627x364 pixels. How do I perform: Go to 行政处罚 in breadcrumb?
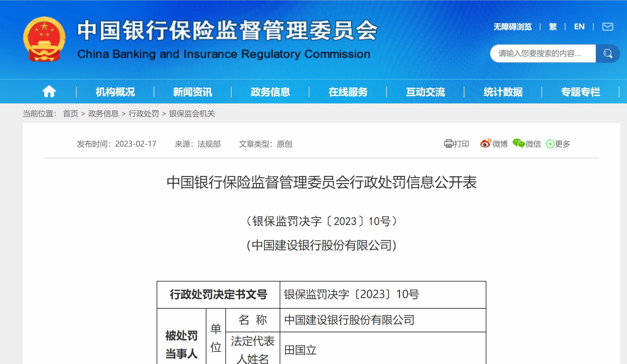point(144,113)
